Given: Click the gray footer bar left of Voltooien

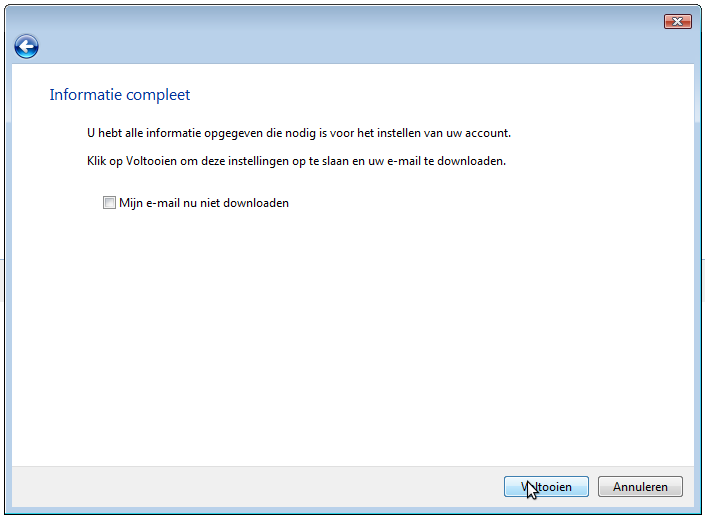Looking at the screenshot, I should click(256, 487).
